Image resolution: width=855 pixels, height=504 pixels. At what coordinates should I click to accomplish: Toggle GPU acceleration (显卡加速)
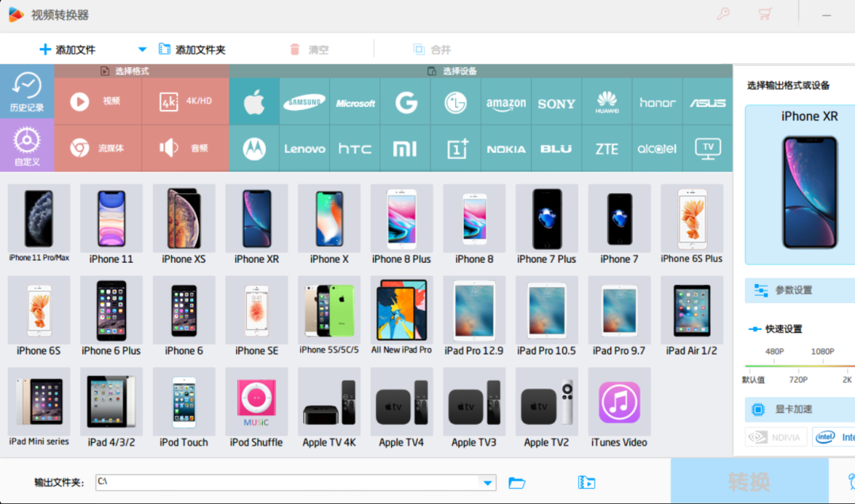pos(800,409)
